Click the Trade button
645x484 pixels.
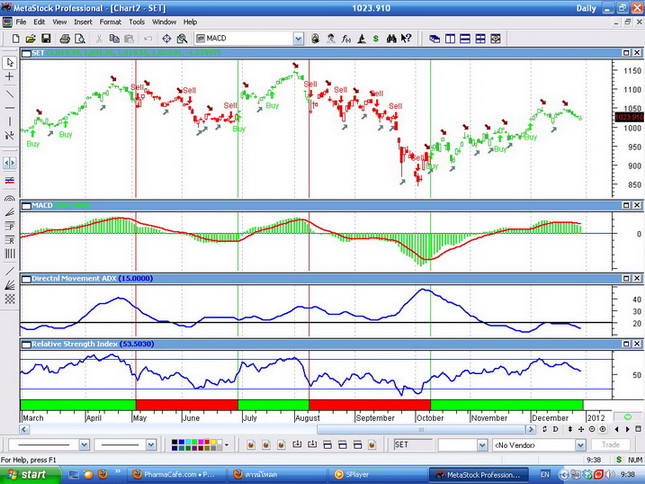click(x=611, y=445)
